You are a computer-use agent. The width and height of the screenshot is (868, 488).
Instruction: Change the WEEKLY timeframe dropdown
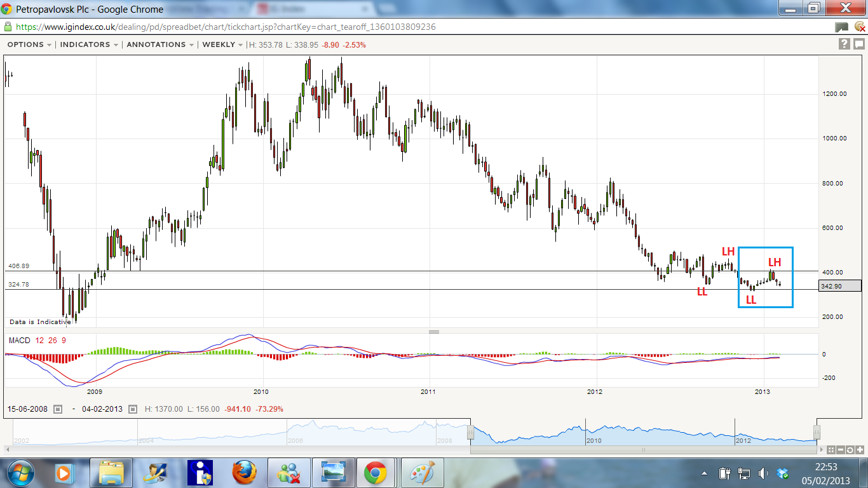click(222, 44)
